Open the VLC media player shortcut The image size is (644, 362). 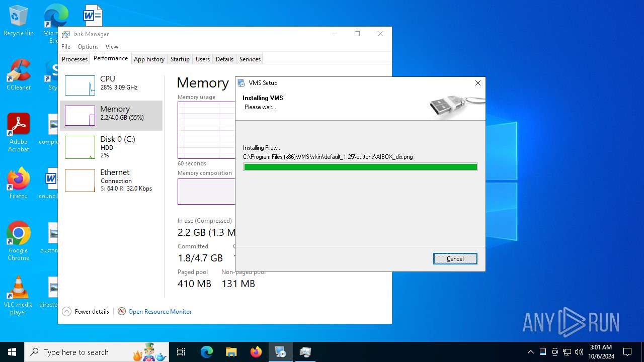(x=18, y=296)
